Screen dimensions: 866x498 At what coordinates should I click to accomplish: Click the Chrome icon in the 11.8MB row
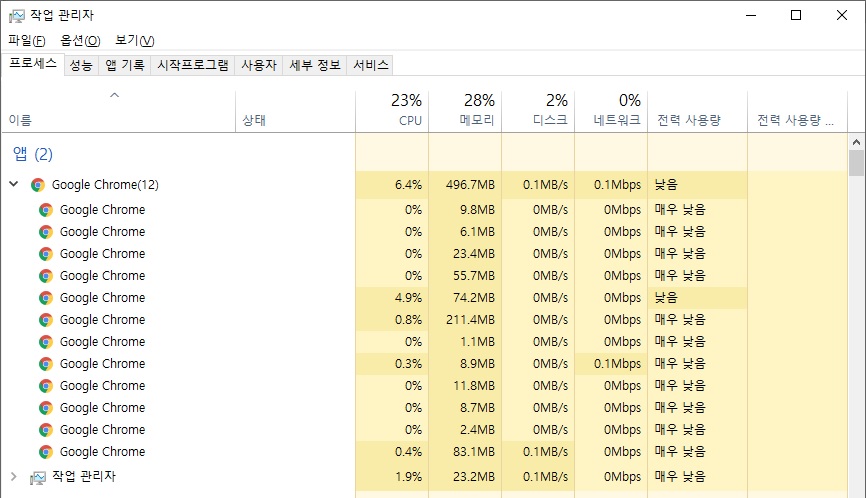click(46, 386)
